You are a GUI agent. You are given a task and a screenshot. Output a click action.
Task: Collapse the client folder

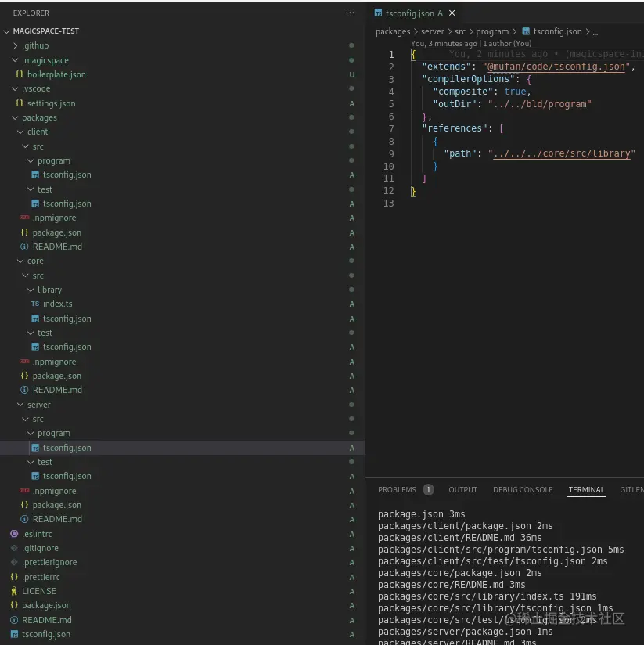pyautogui.click(x=20, y=132)
